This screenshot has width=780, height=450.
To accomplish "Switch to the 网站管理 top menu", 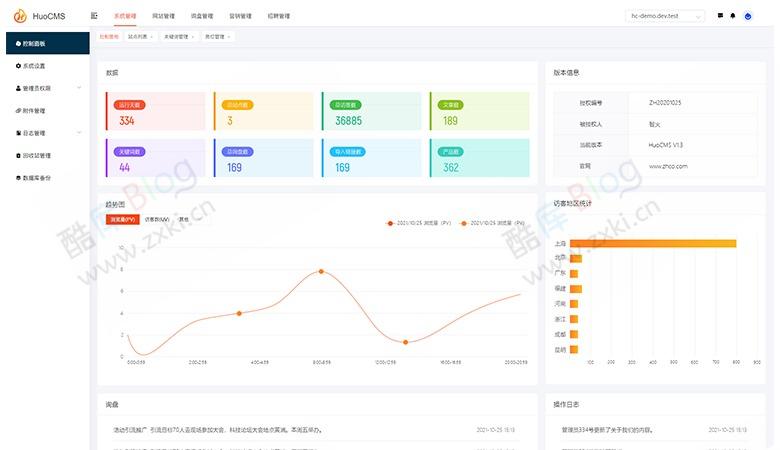I will [x=163, y=16].
